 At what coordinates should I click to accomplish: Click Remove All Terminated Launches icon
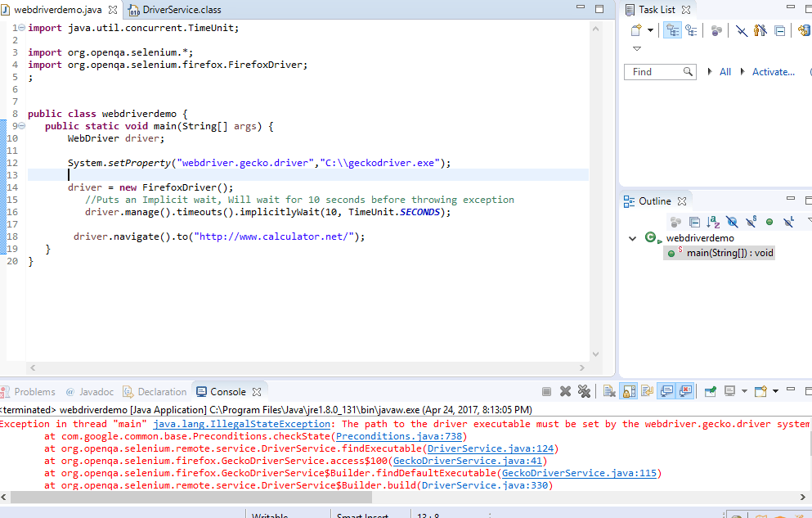pyautogui.click(x=584, y=392)
